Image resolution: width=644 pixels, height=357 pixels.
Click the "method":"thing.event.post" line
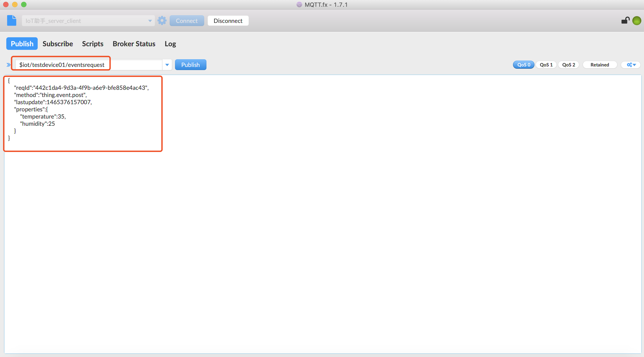pos(50,95)
